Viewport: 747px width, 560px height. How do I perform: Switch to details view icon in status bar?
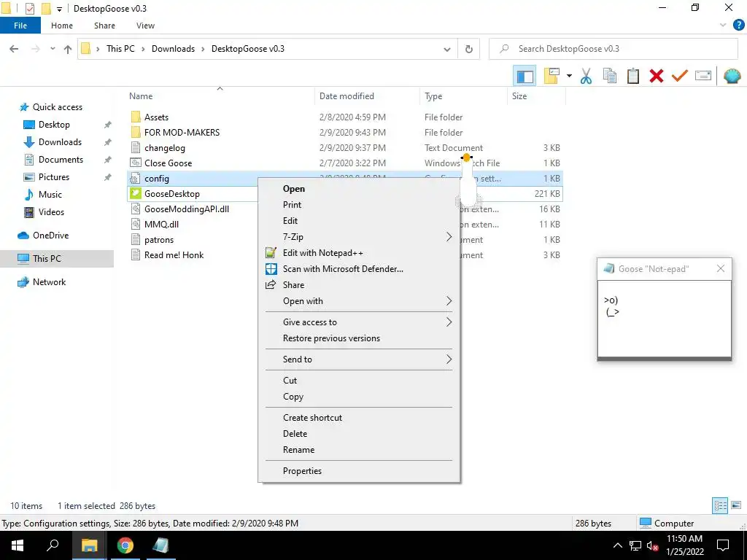pyautogui.click(x=720, y=505)
